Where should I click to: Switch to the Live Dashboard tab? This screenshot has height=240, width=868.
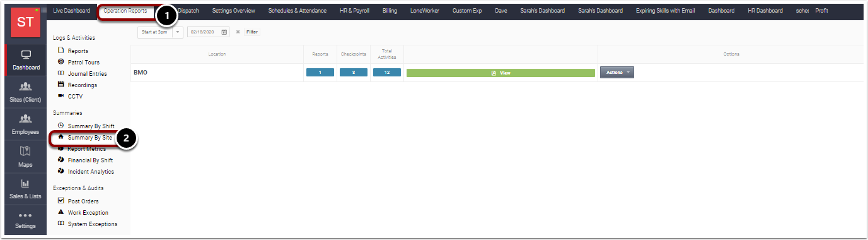72,11
